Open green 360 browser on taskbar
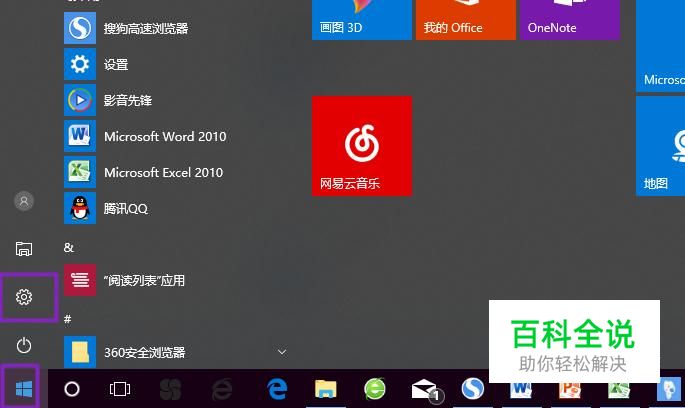This screenshot has width=685, height=408. tap(375, 389)
